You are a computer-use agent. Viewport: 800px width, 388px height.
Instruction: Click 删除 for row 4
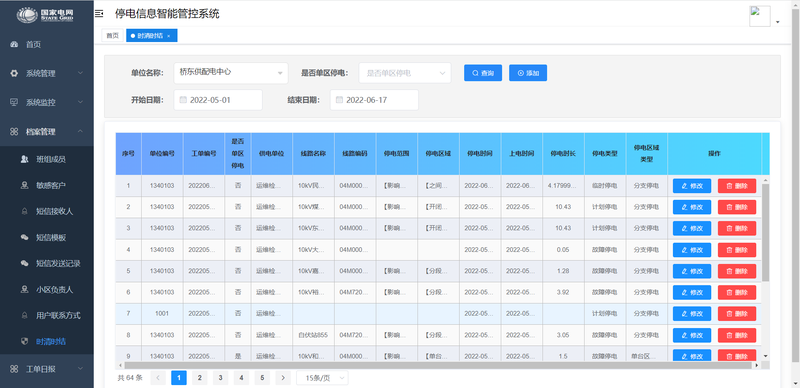737,250
